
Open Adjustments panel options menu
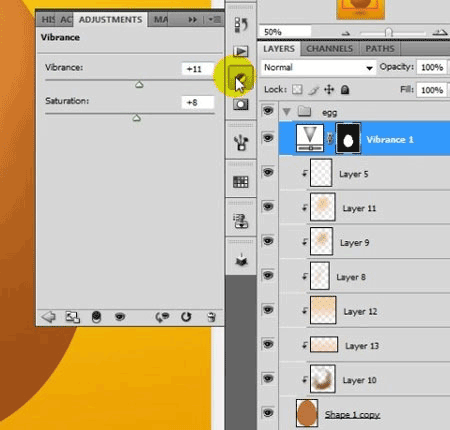(x=214, y=20)
